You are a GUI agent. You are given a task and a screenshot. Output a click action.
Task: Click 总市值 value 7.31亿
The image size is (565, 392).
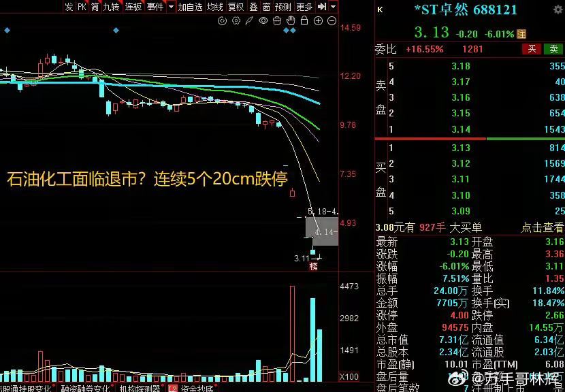453,340
